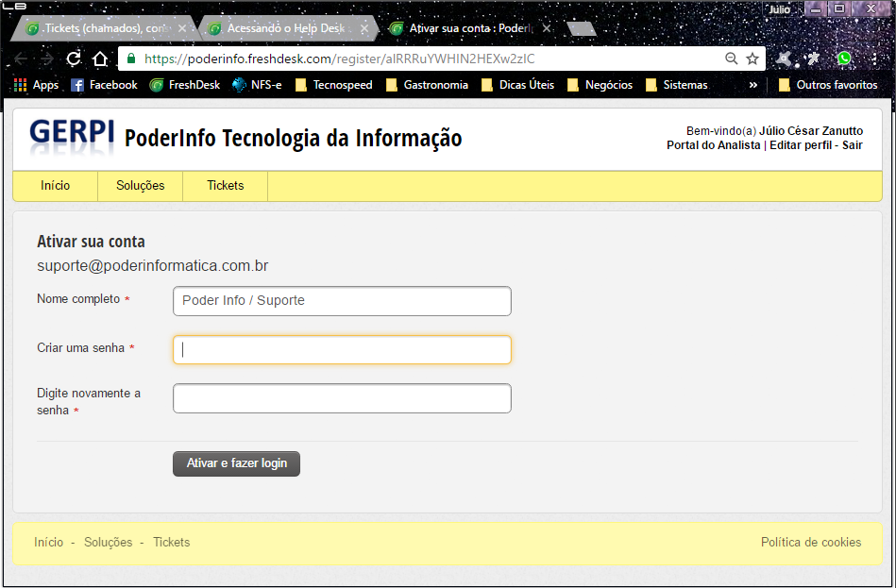The width and height of the screenshot is (896, 588).
Task: Open the Tickets menu item
Action: [x=225, y=186]
